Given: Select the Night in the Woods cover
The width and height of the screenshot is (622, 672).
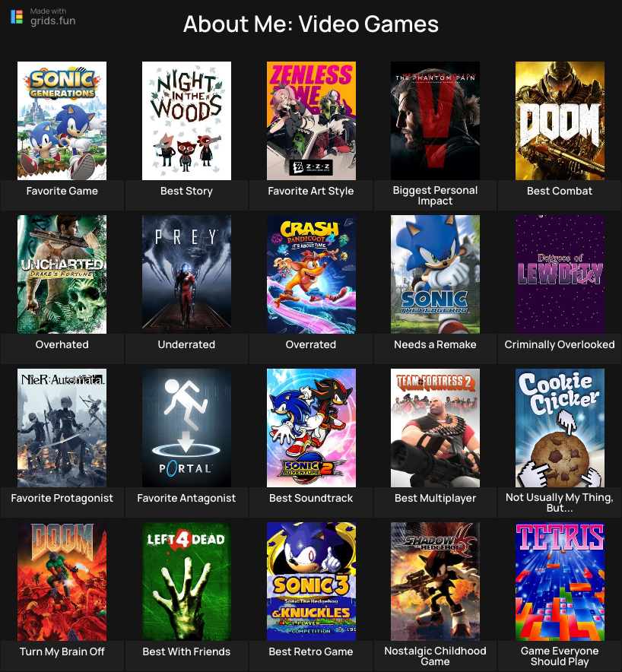Looking at the screenshot, I should tap(186, 121).
